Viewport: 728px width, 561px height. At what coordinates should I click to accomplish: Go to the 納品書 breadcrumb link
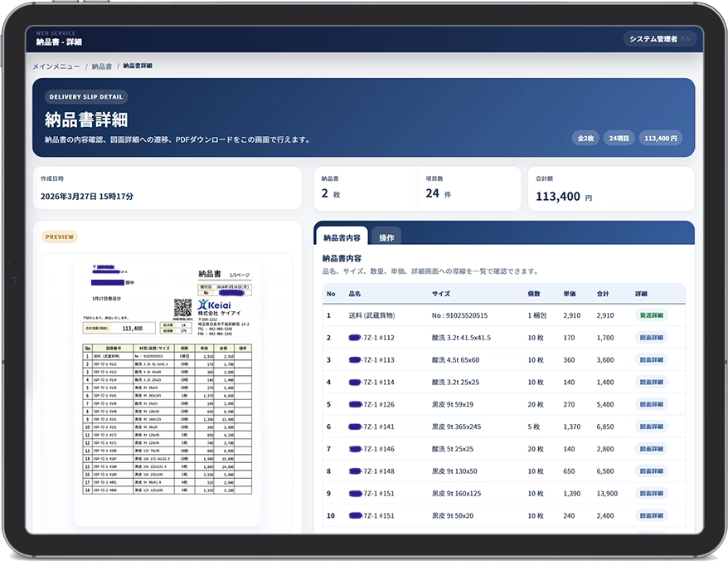point(102,66)
